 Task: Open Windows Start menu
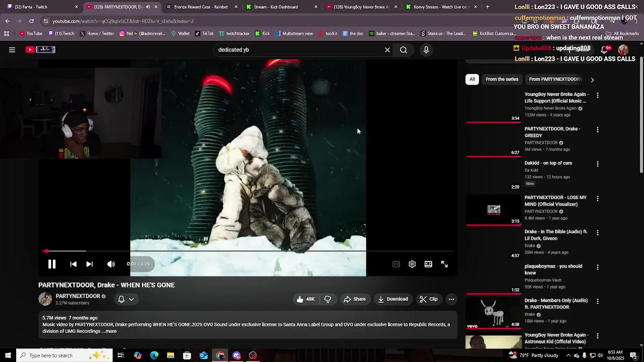click(x=8, y=355)
